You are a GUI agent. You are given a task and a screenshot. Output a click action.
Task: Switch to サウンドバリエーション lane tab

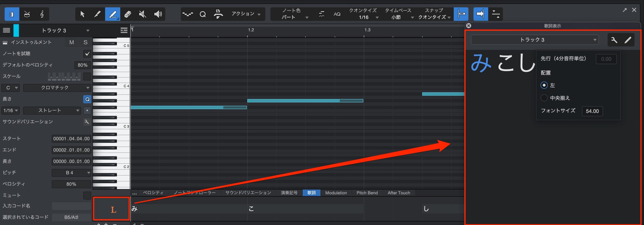[x=248, y=193]
